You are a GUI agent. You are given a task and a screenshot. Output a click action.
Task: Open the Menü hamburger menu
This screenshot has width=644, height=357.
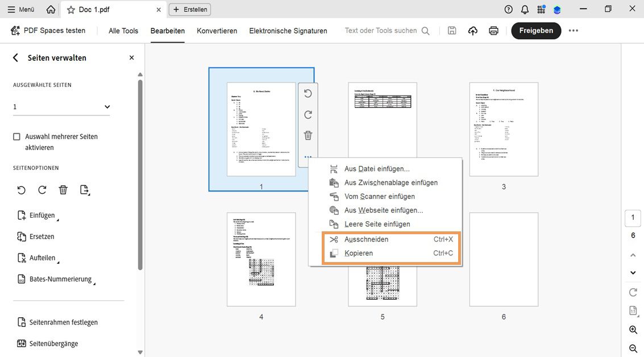tap(21, 10)
